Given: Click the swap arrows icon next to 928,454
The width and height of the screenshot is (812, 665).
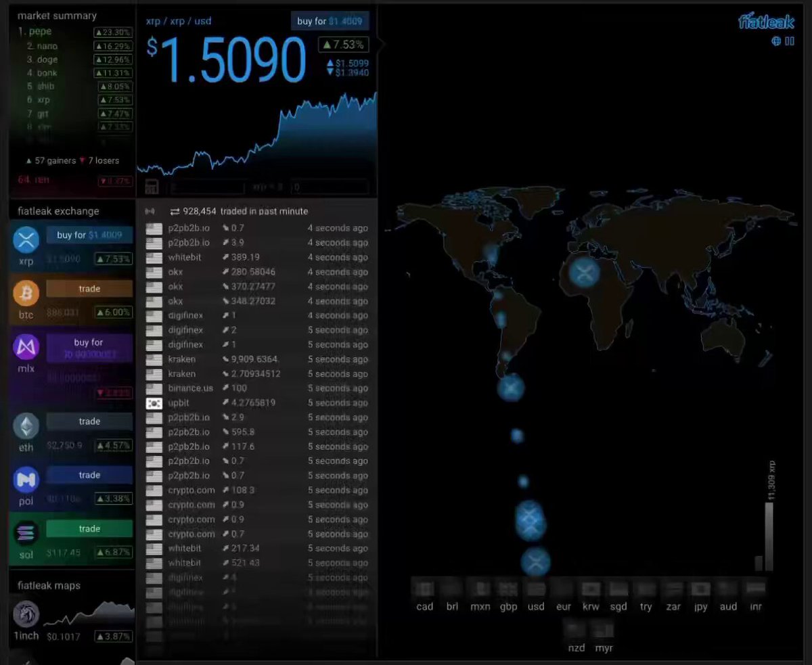Looking at the screenshot, I should coord(175,211).
